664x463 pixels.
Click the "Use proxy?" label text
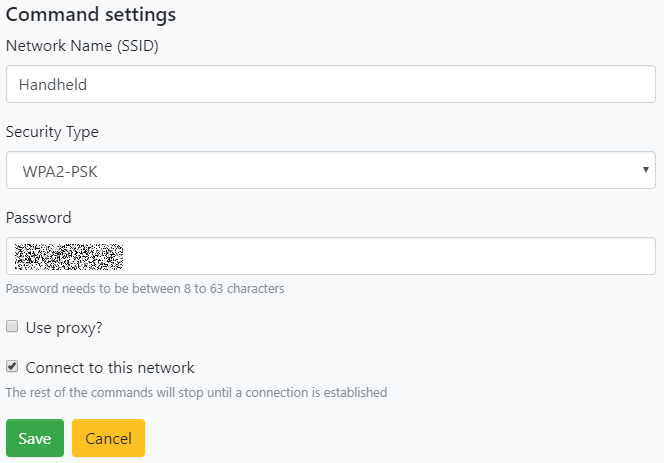[64, 327]
